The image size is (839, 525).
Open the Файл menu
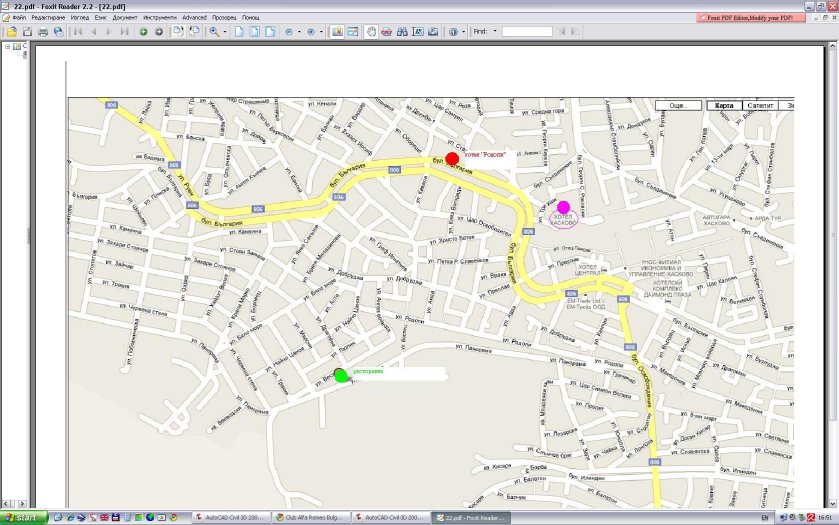19,18
